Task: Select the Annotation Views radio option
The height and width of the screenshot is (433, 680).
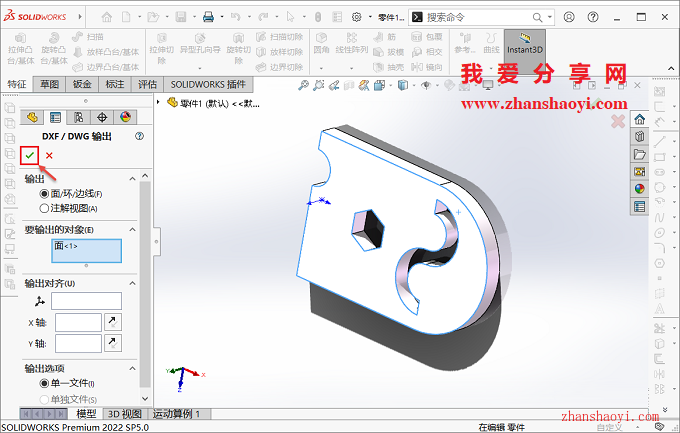Action: [44, 208]
